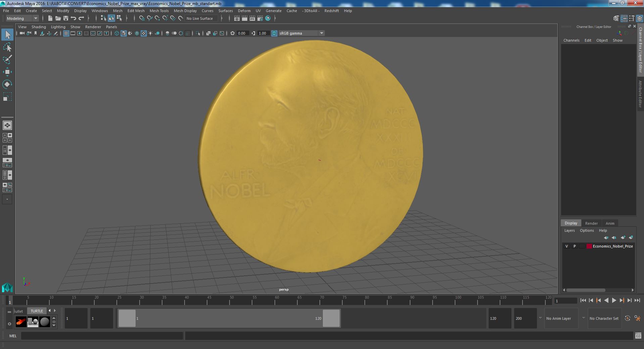Open the Hypershade editor
Viewport: 644px width, 349px height.
click(268, 18)
